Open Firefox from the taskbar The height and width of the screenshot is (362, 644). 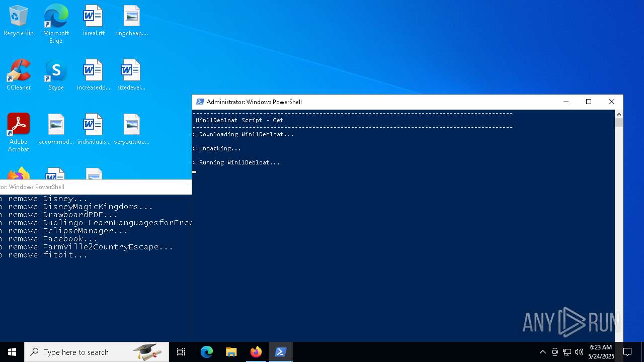tap(256, 352)
